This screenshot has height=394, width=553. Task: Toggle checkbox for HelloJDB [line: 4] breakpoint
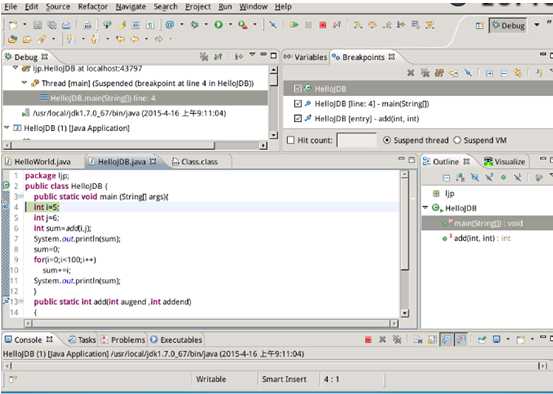(298, 104)
